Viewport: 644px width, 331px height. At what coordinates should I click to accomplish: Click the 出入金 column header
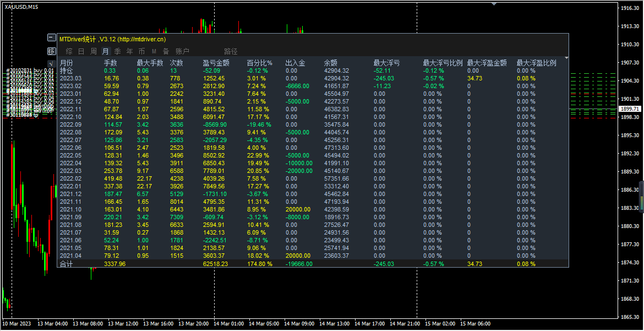click(295, 63)
